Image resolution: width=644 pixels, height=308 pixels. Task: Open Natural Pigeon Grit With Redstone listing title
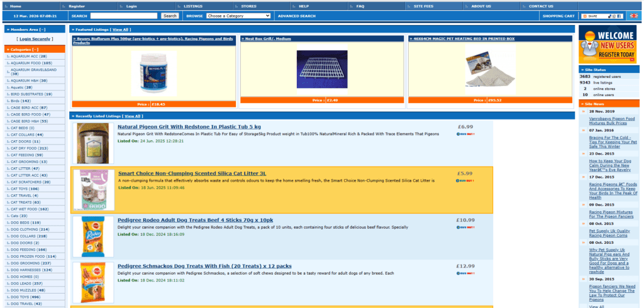[189, 127]
